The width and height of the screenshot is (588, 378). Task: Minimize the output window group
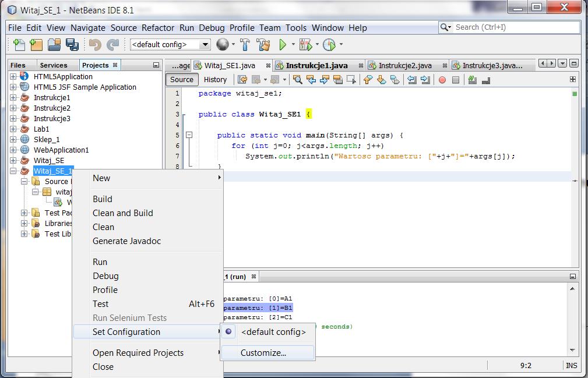tap(573, 277)
